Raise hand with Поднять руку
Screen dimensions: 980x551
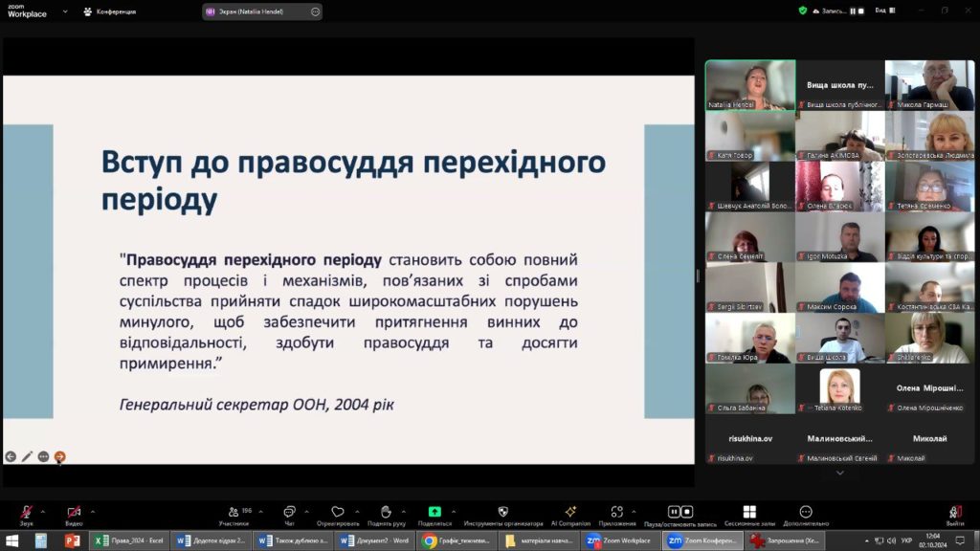click(x=386, y=513)
